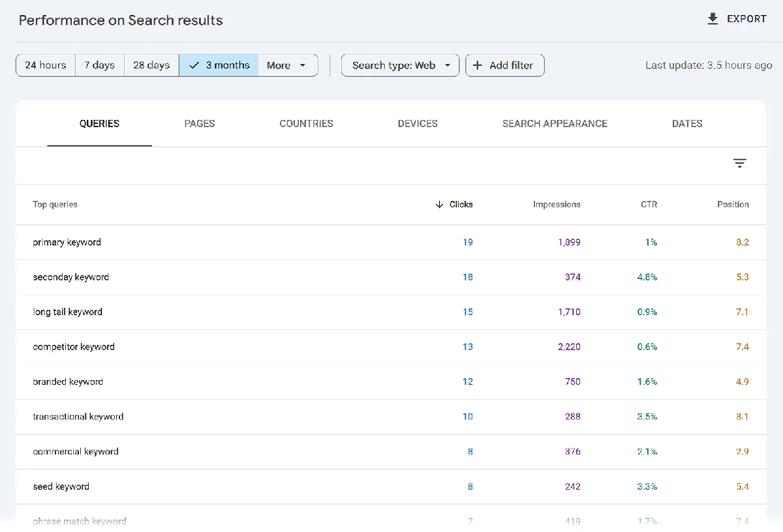Click the 1,899 impressions value
Image resolution: width=783 pixels, height=532 pixels.
[x=569, y=243]
